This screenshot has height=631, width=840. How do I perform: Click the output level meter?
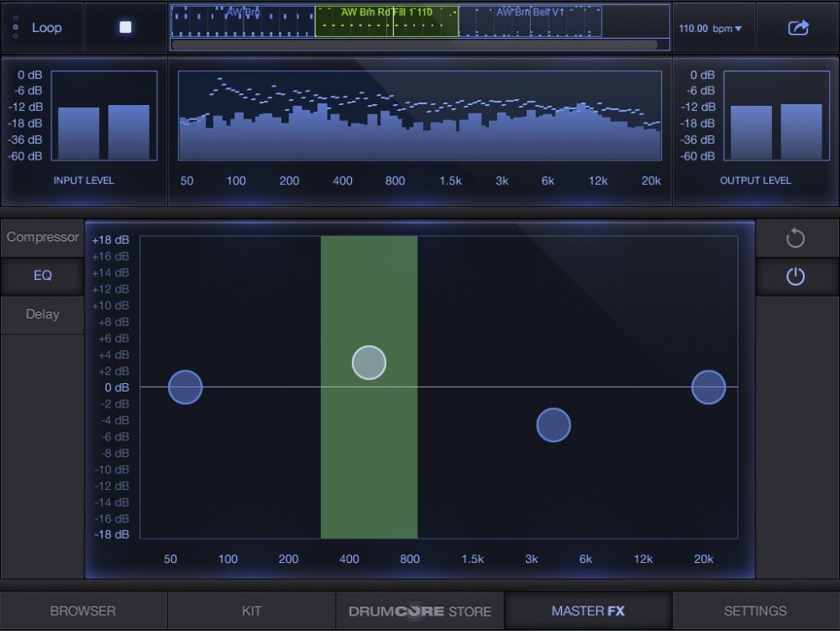pyautogui.click(x=776, y=116)
